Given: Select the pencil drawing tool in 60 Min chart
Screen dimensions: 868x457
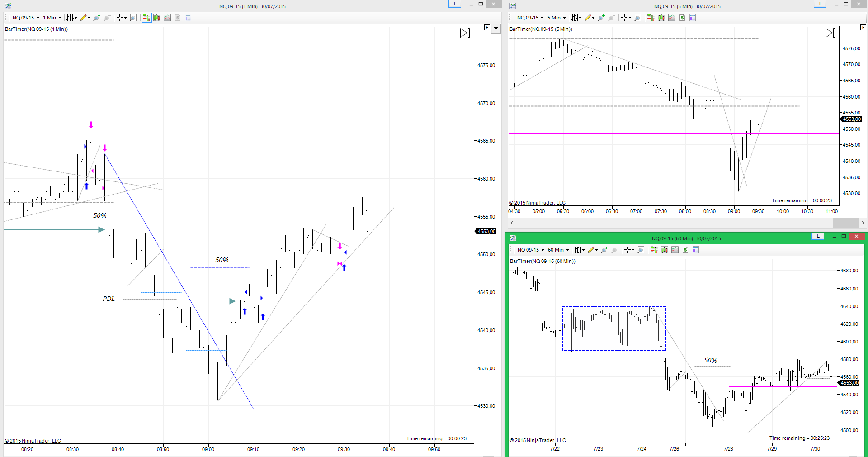Looking at the screenshot, I should [591, 250].
